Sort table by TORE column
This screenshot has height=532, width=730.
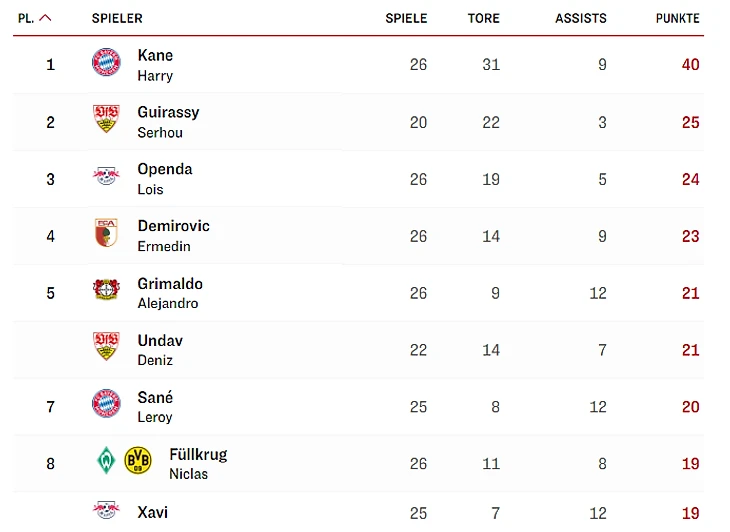pyautogui.click(x=483, y=18)
